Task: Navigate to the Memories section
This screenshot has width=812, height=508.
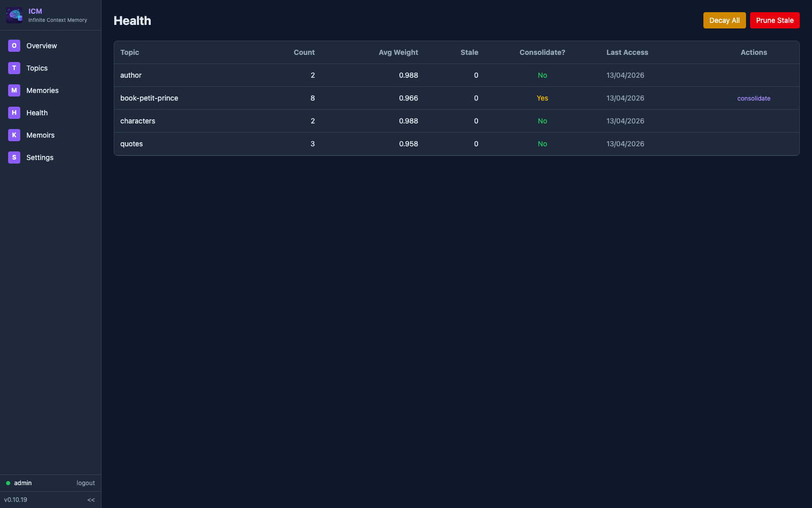Action: click(43, 90)
